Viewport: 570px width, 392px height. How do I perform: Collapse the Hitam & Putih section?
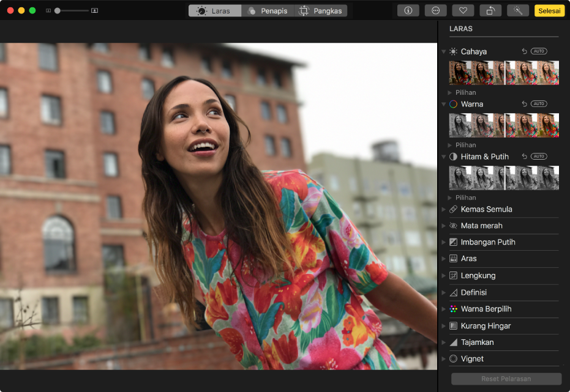coord(444,157)
